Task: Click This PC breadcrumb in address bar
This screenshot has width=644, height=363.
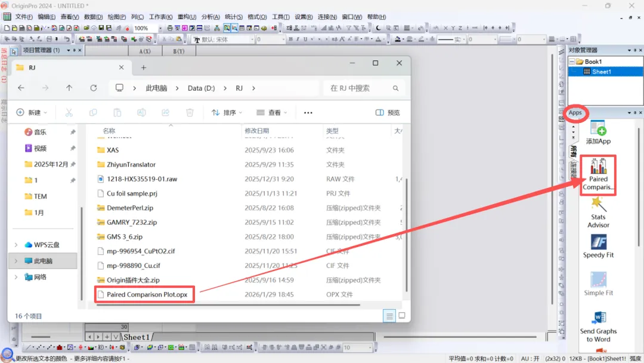Action: coord(156,88)
